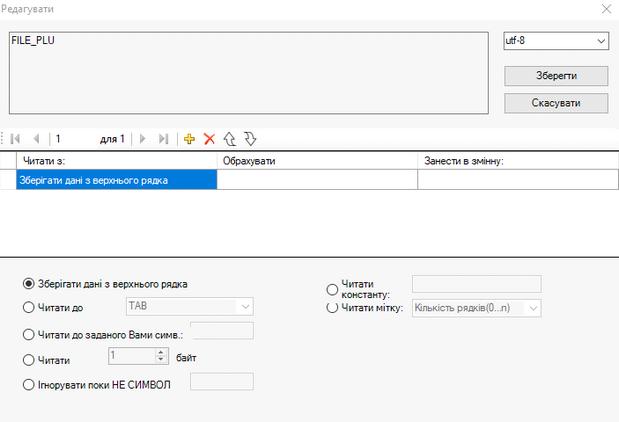Click the move row down arrow icon
This screenshot has height=422, width=619.
point(250,139)
